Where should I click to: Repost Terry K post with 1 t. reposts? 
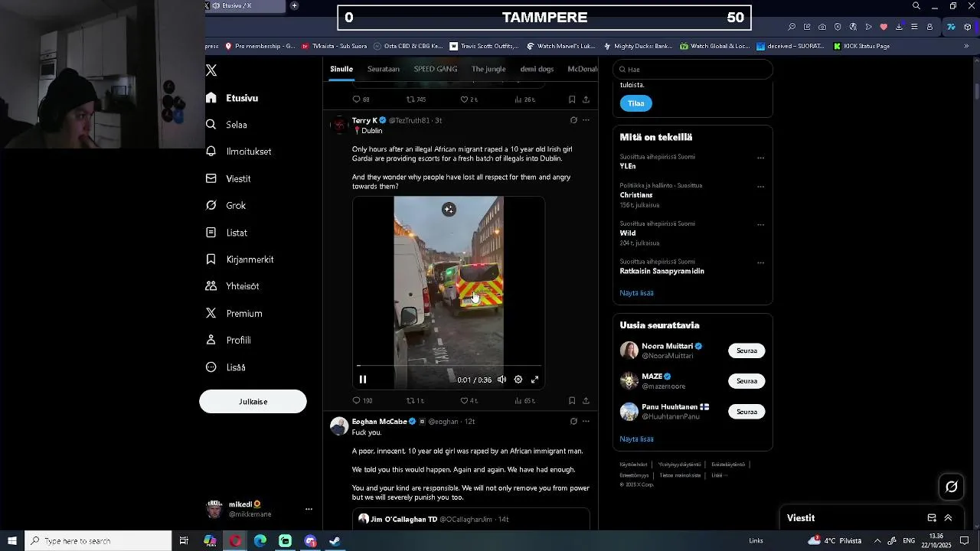coord(415,400)
